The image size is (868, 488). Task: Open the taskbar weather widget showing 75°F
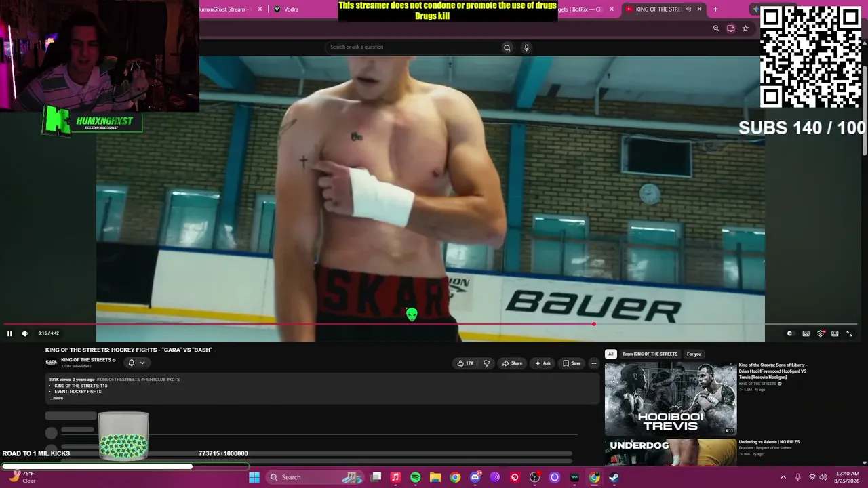22,477
